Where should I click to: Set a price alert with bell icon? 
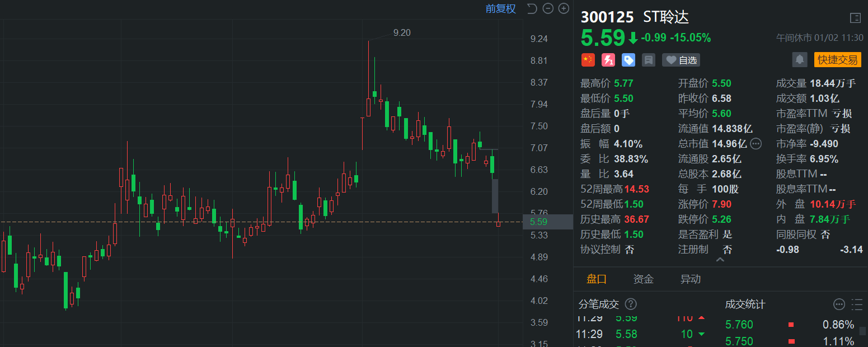point(800,59)
